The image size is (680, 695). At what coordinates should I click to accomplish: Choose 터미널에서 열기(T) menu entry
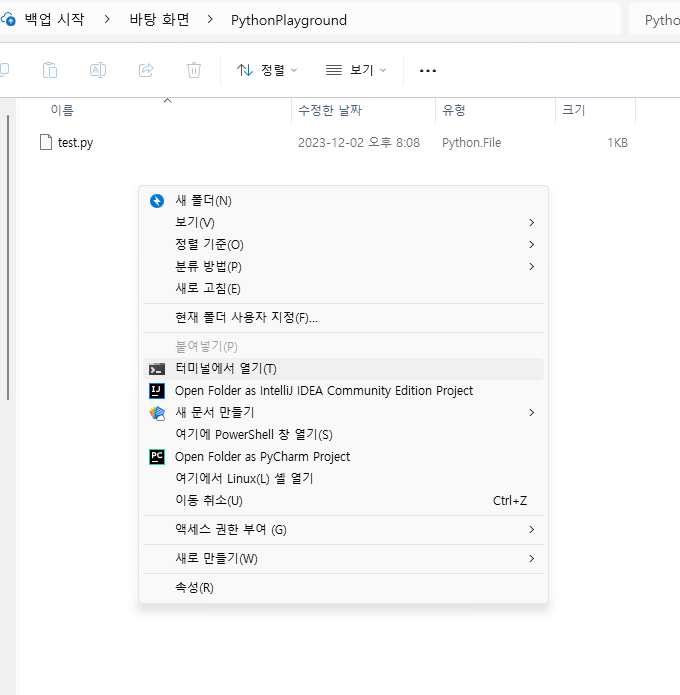(x=344, y=369)
